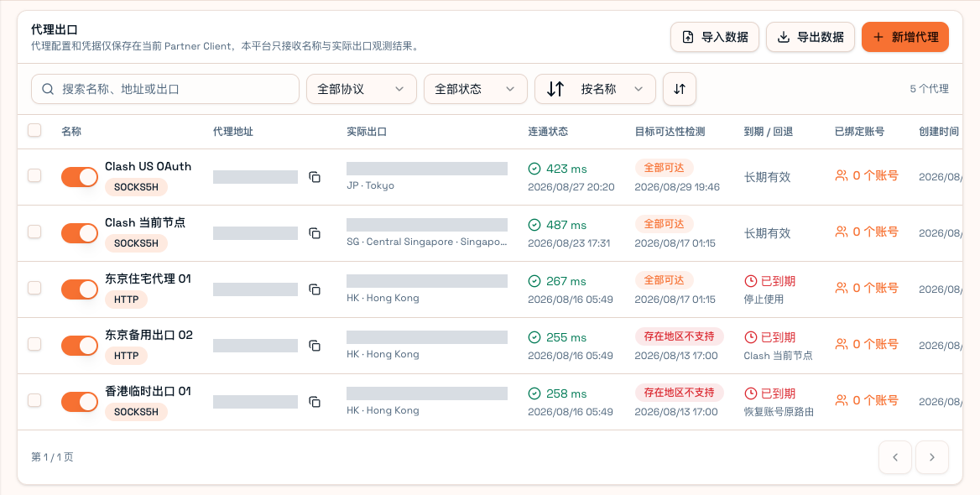Click the 267 ms connectivity check icon
980x495 pixels.
click(534, 281)
